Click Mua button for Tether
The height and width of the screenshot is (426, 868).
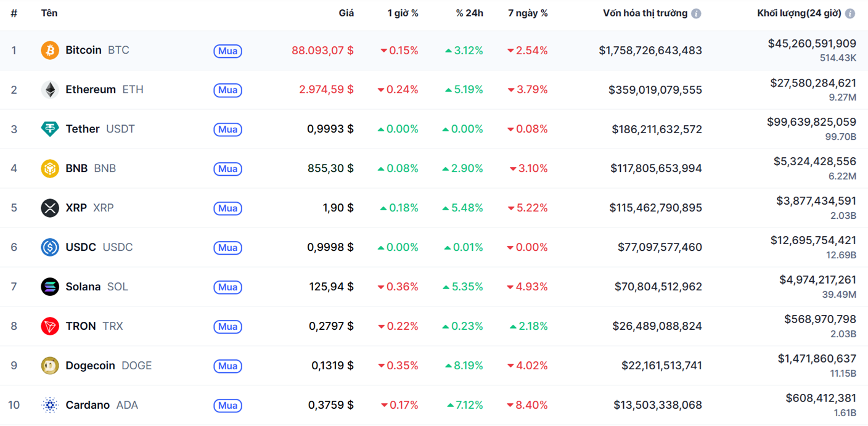click(x=227, y=129)
